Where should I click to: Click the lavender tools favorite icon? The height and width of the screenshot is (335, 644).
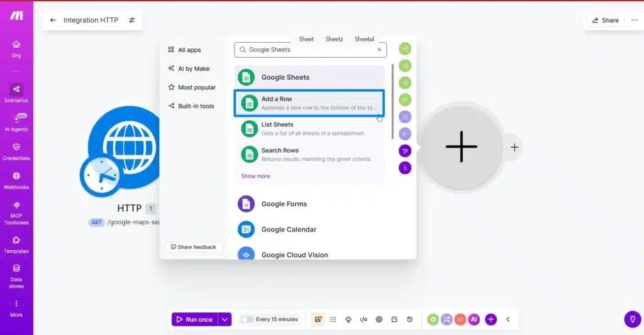[x=447, y=319]
